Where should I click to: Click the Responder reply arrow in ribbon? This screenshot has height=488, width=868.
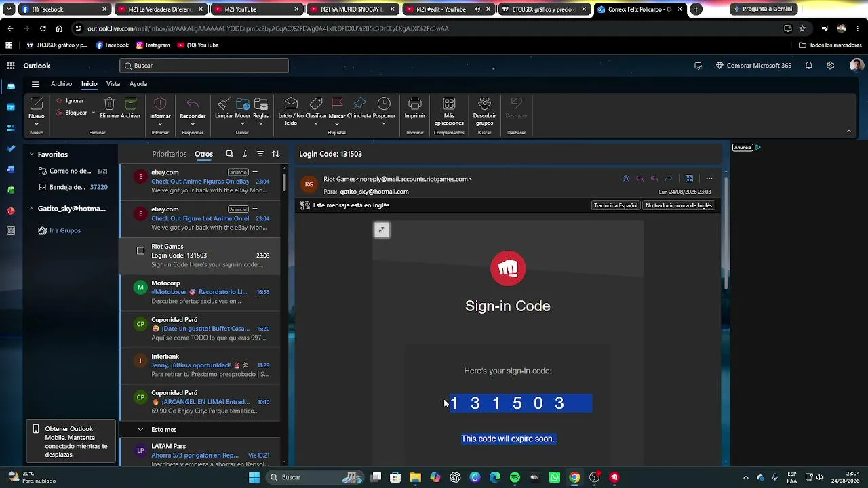(x=193, y=104)
